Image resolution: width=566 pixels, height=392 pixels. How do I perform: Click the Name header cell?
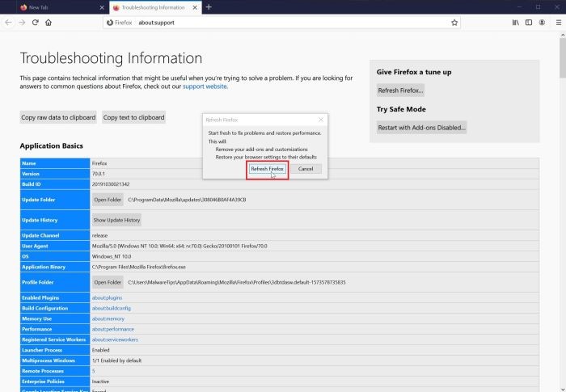[55, 163]
